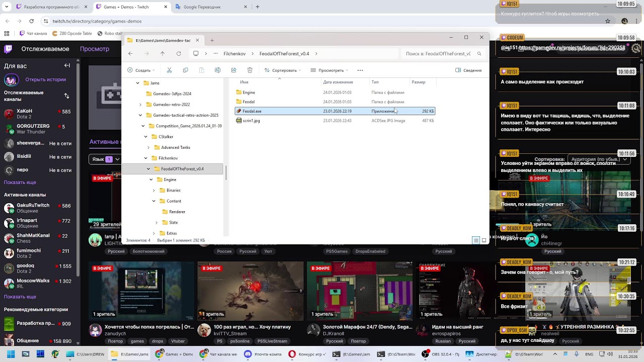Open Opera browser from the taskbar
The image size is (644, 362).
(306, 354)
